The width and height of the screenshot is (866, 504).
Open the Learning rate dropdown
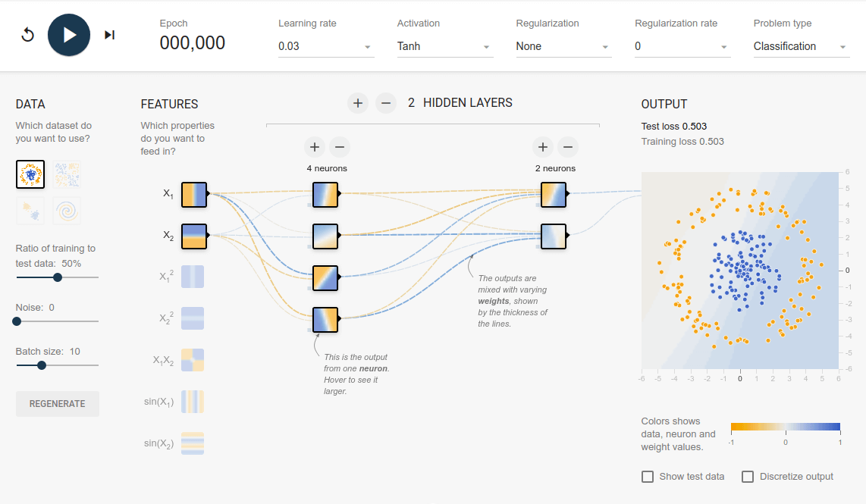pos(326,46)
